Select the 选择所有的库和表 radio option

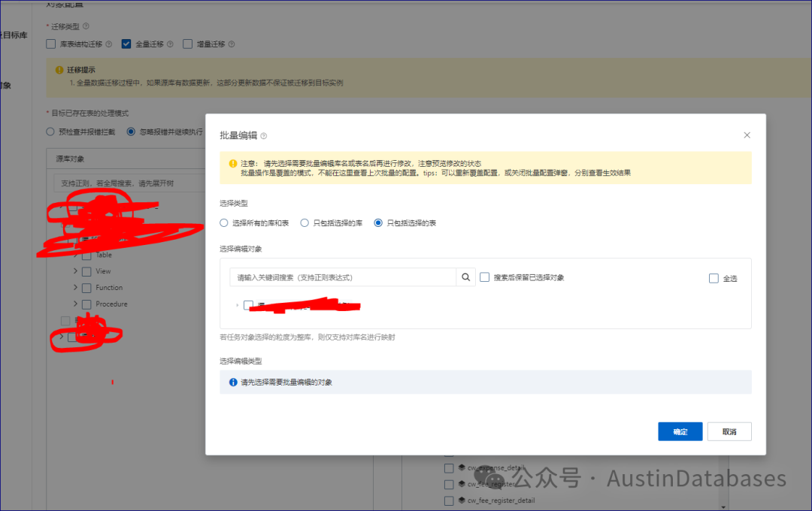pos(224,223)
